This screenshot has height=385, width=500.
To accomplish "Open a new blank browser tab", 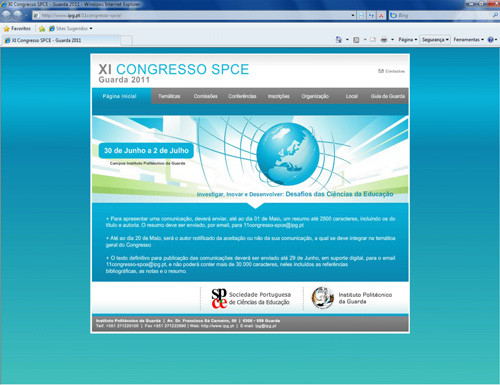I will click(126, 40).
